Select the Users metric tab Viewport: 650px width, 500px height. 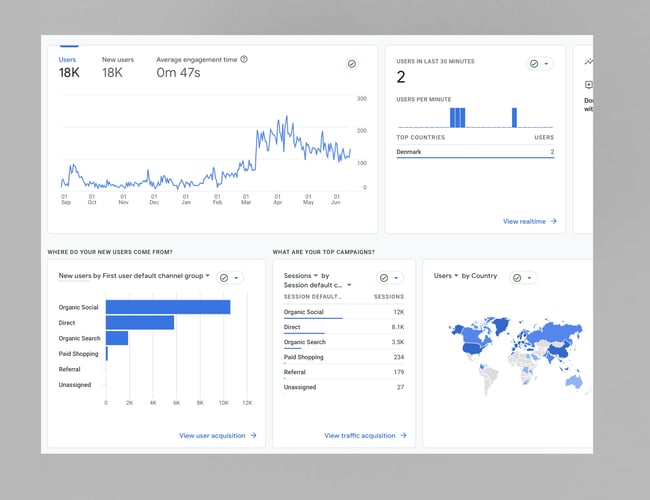[68, 66]
